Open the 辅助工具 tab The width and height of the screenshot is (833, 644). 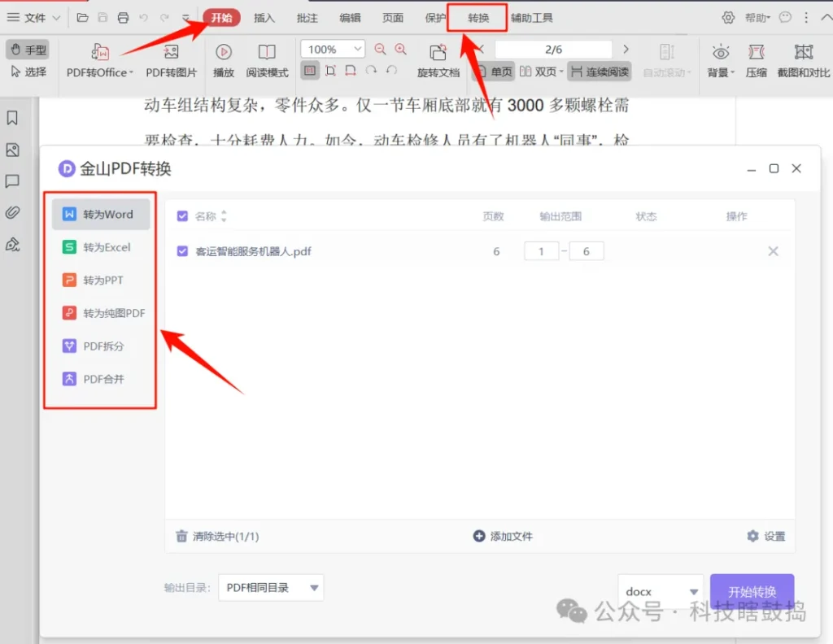pos(532,18)
